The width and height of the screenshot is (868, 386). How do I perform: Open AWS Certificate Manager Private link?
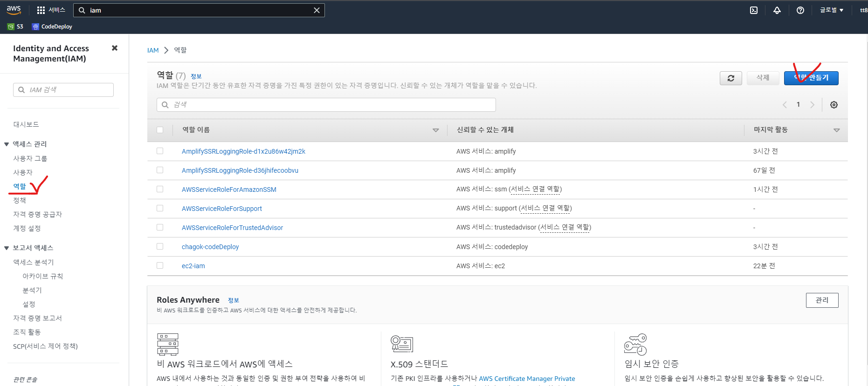pyautogui.click(x=527, y=379)
